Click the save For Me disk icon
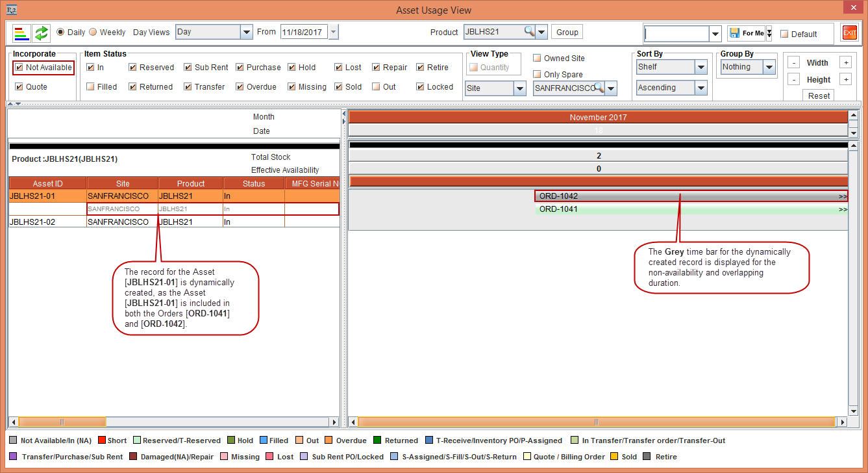 (734, 33)
